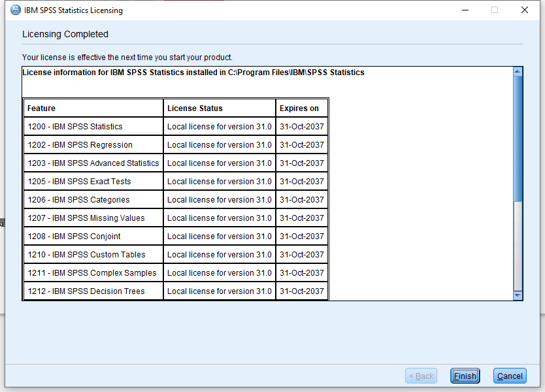Click the Finish button

465,376
